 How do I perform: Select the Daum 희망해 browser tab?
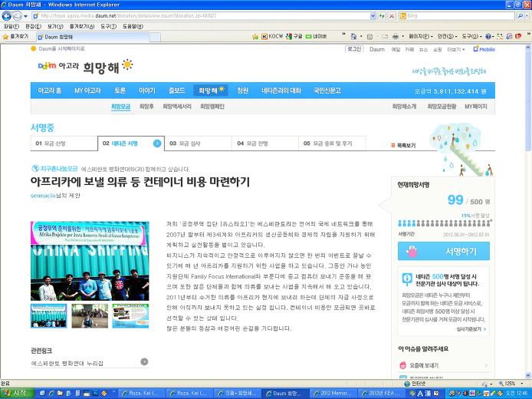click(93, 37)
